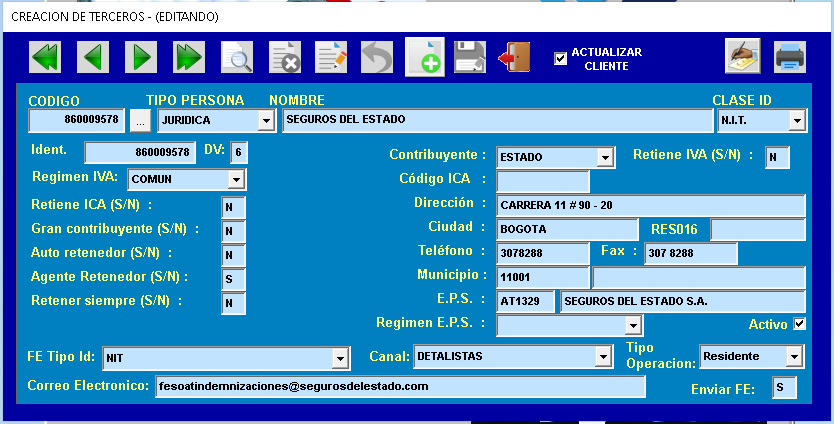834x424 pixels.
Task: Click the Enviar FE field
Action: coord(784,388)
